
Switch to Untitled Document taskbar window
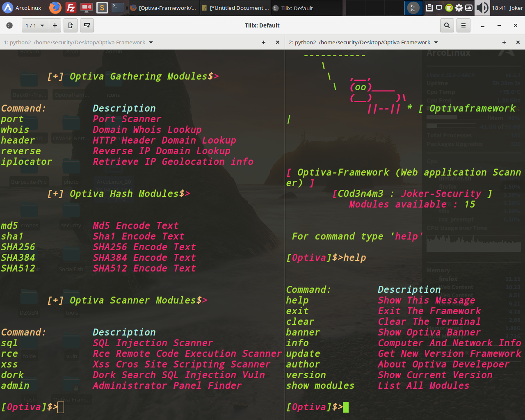click(x=235, y=8)
